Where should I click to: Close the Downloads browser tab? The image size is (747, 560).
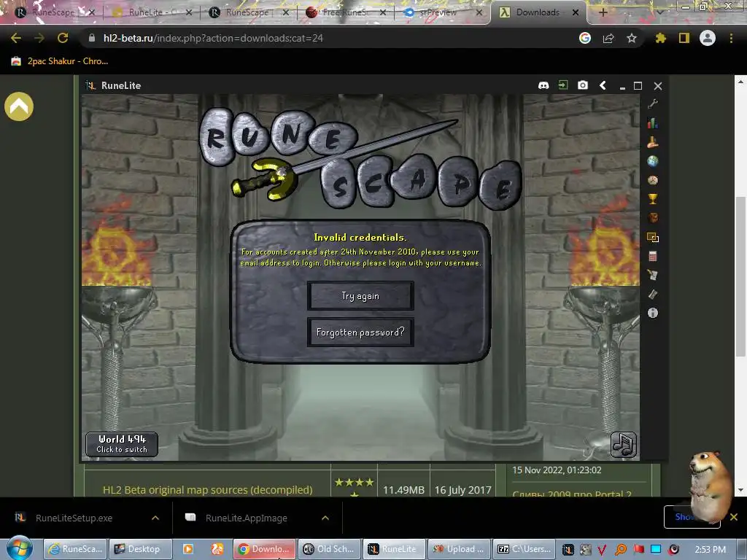pyautogui.click(x=576, y=12)
